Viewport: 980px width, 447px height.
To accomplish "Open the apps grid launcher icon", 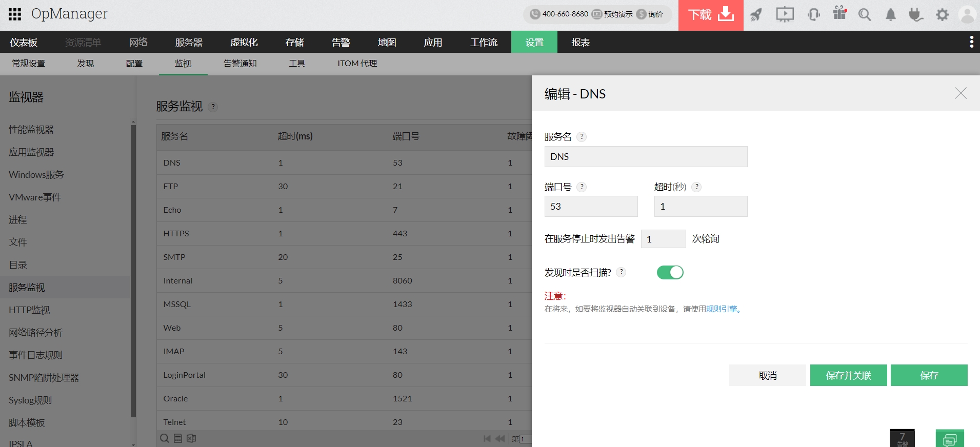I will coord(15,14).
